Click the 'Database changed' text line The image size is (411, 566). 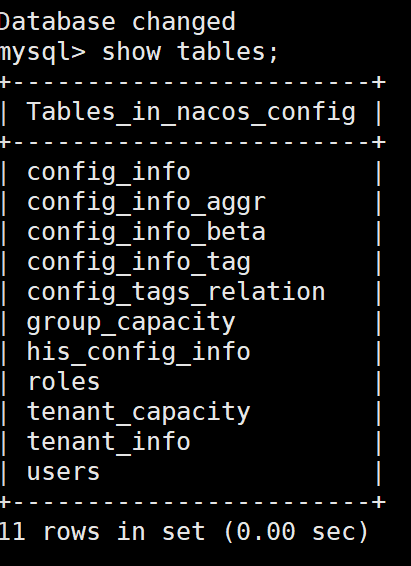tap(118, 22)
